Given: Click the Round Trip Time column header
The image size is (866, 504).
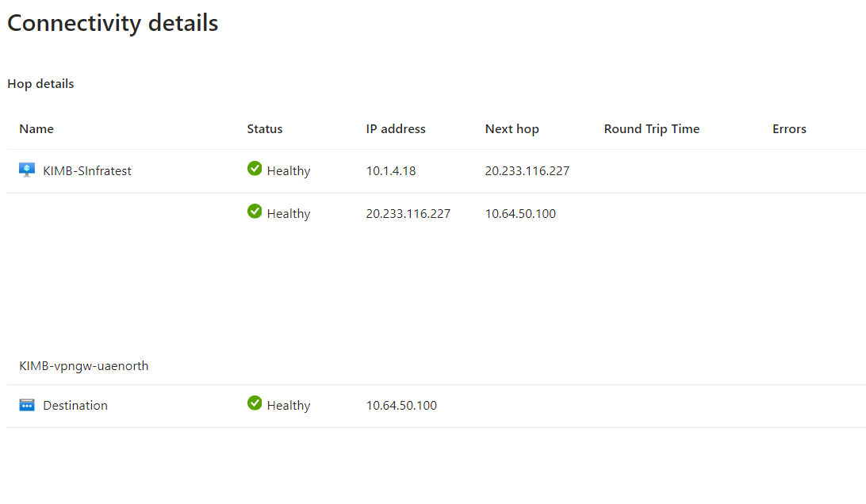Looking at the screenshot, I should coord(651,128).
